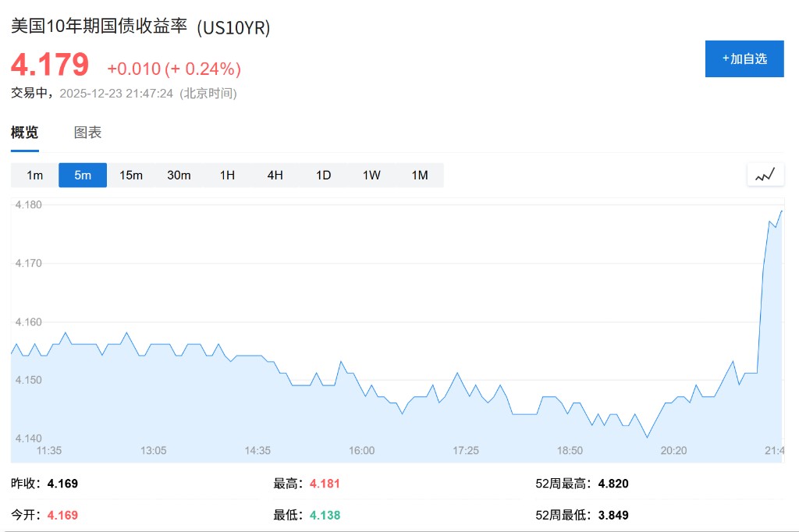
Task: Pick the 1W weekly interval
Action: pos(371,175)
